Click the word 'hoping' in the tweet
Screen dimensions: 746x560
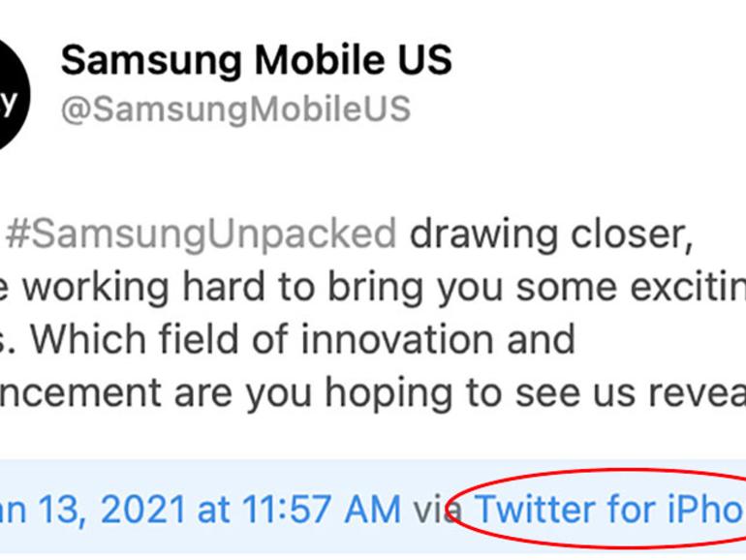389,393
